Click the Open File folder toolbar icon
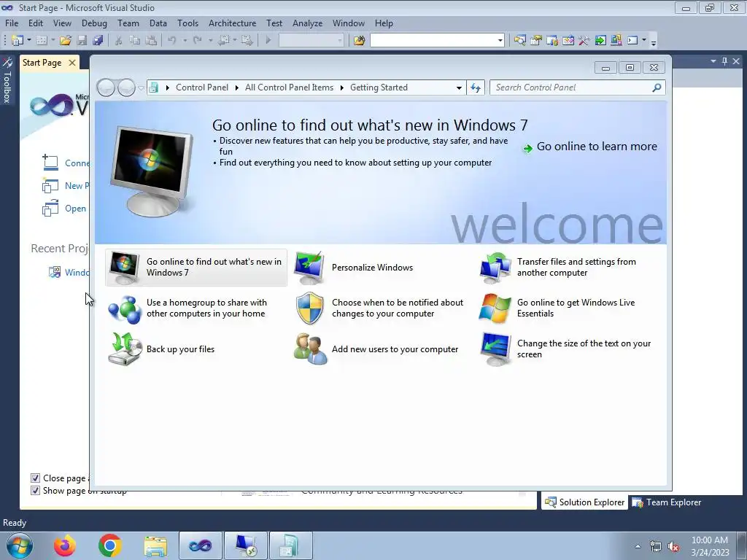The height and width of the screenshot is (560, 747). 65,41
